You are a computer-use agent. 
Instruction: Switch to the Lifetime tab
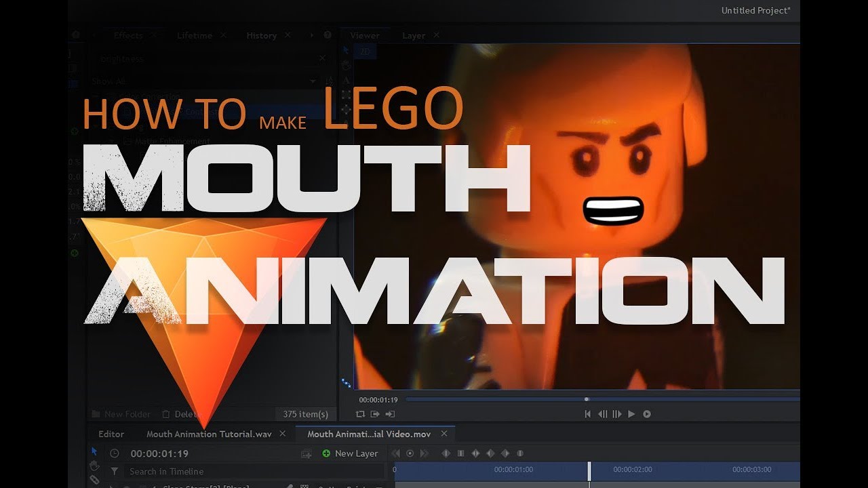(195, 36)
